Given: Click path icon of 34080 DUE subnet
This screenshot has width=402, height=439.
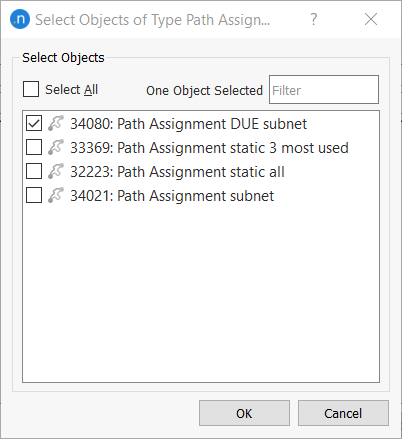Looking at the screenshot, I should [56, 123].
